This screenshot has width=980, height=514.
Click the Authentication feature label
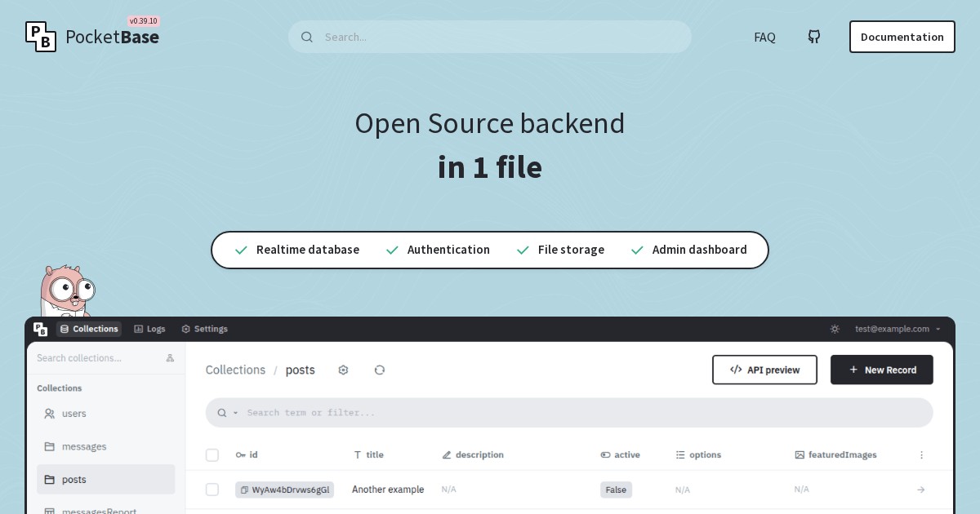click(x=448, y=250)
